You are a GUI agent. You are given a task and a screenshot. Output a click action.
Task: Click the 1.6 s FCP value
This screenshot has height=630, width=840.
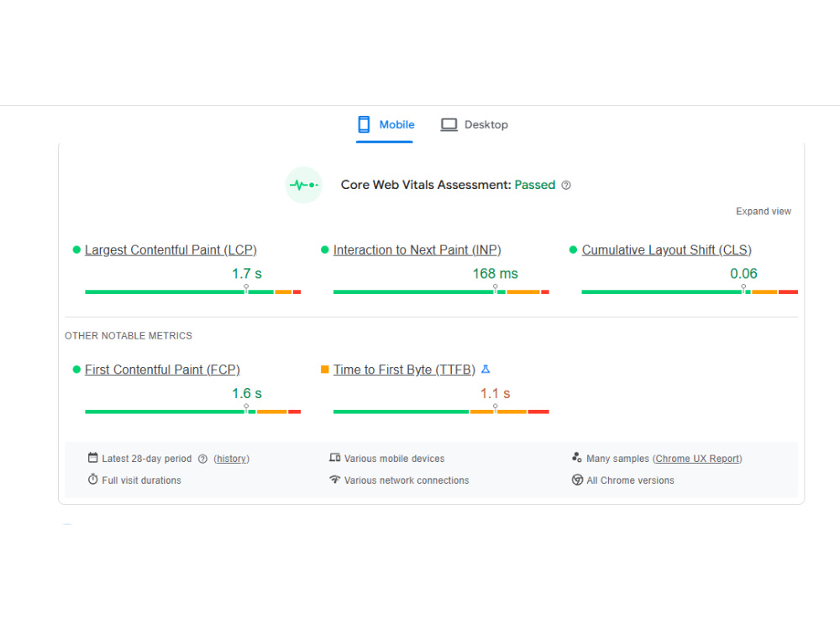tap(246, 394)
